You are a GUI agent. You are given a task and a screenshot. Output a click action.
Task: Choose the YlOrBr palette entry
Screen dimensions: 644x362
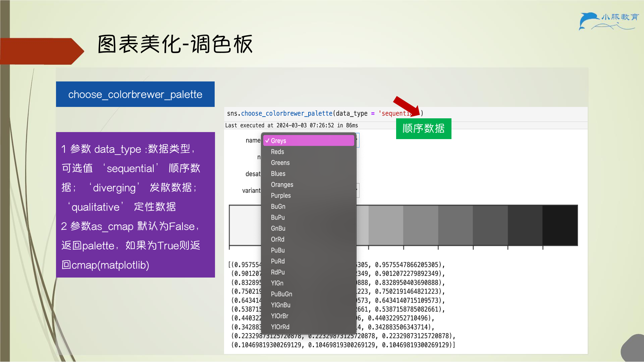309,316
